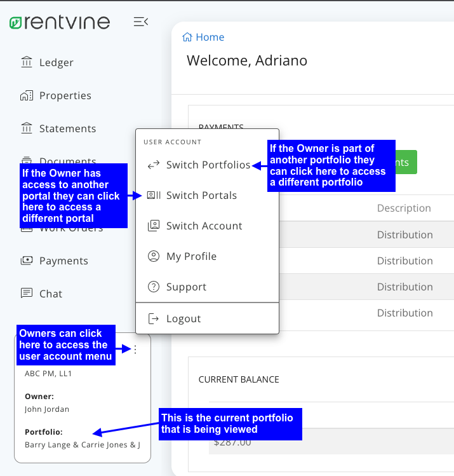Image resolution: width=454 pixels, height=476 pixels.
Task: Click the Payments cash icon in the sidebar
Action: (26, 261)
